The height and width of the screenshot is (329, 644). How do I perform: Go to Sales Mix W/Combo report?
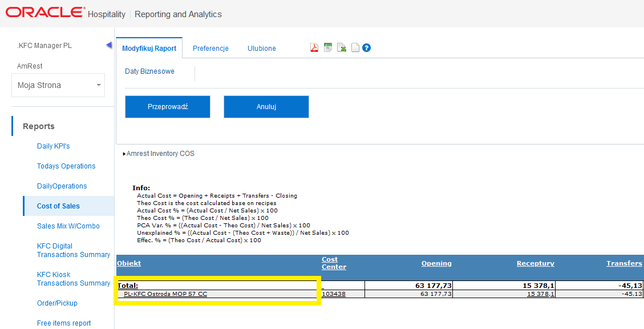[68, 226]
